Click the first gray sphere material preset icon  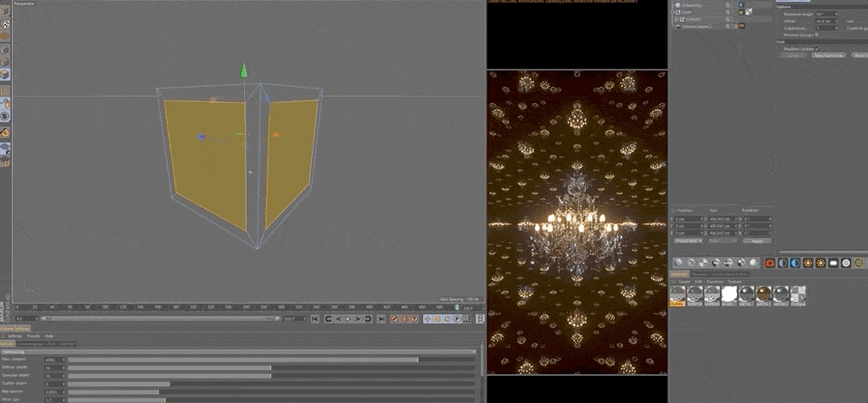pyautogui.click(x=678, y=262)
